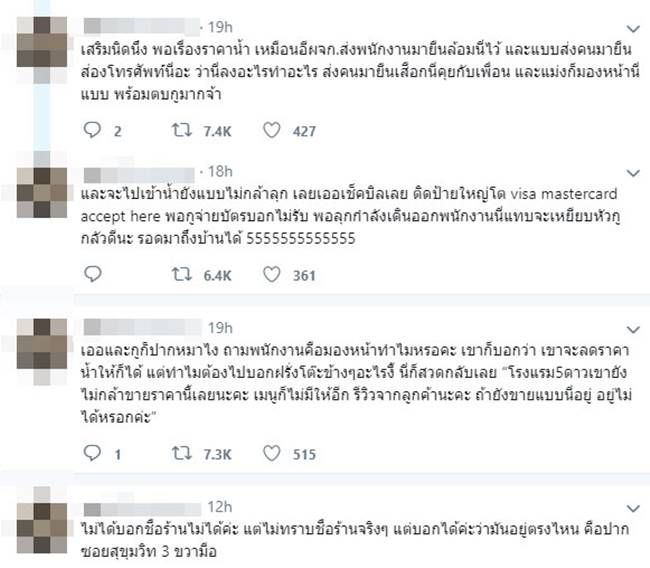The height and width of the screenshot is (568, 650).
Task: Reply to the tweet with 7.4K retweets
Action: (x=92, y=130)
